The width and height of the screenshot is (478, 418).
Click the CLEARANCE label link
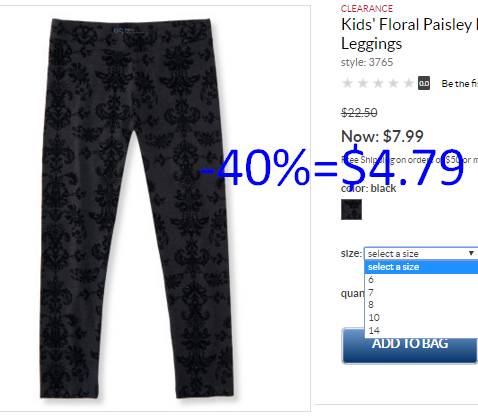(x=367, y=8)
